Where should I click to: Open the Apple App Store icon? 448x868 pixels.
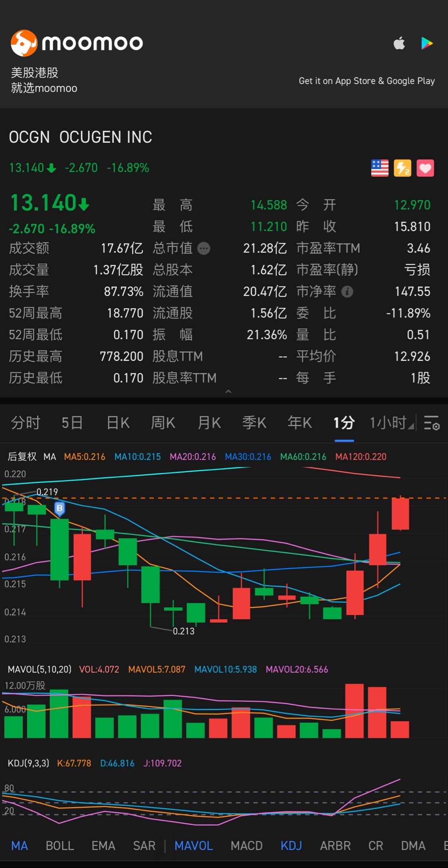[399, 43]
